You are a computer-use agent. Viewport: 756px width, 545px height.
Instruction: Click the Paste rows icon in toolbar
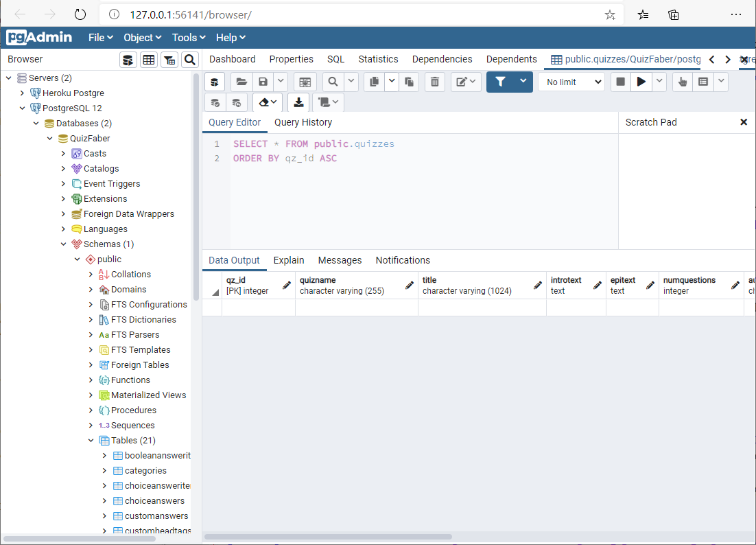[x=410, y=82]
